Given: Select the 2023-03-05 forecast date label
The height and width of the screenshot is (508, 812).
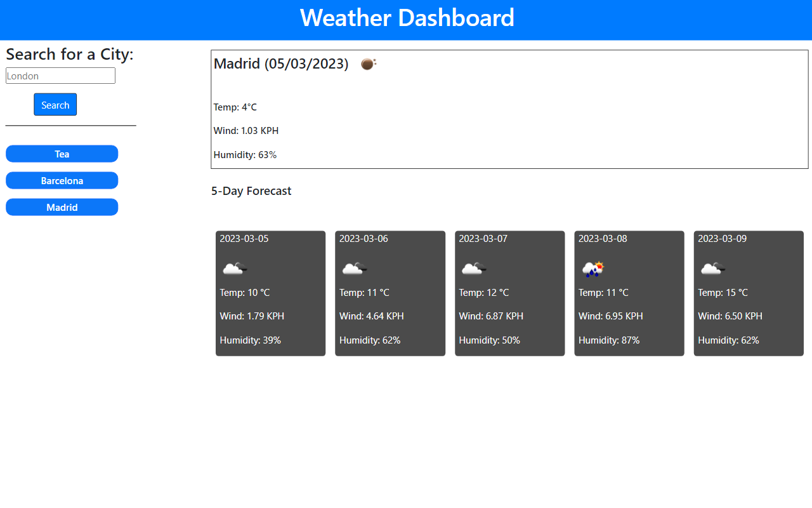Looking at the screenshot, I should (244, 239).
